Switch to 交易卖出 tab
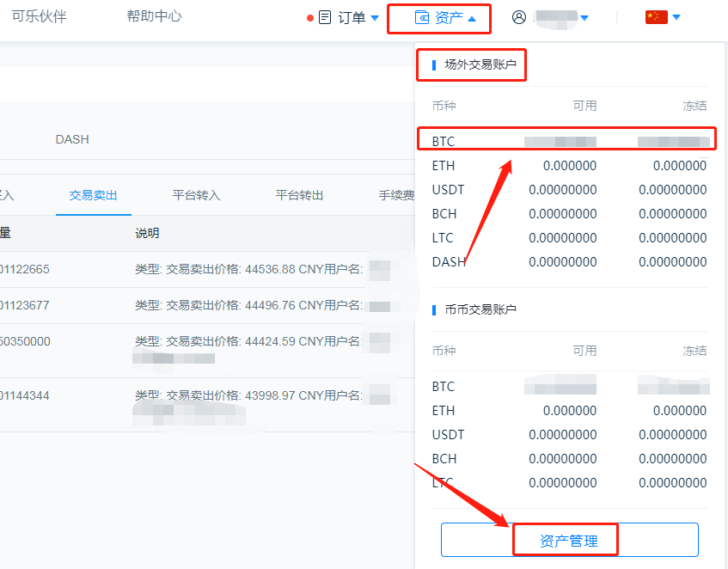The height and width of the screenshot is (569, 728). 93,195
